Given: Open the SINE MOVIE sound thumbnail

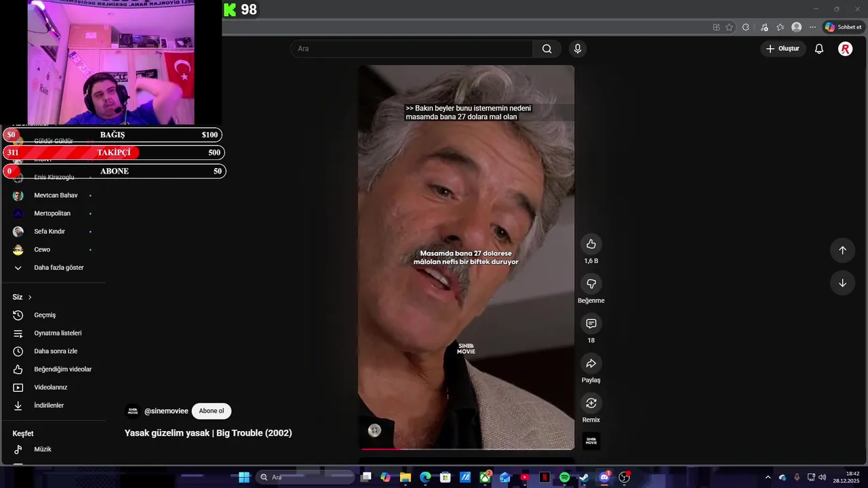Looking at the screenshot, I should [591, 441].
